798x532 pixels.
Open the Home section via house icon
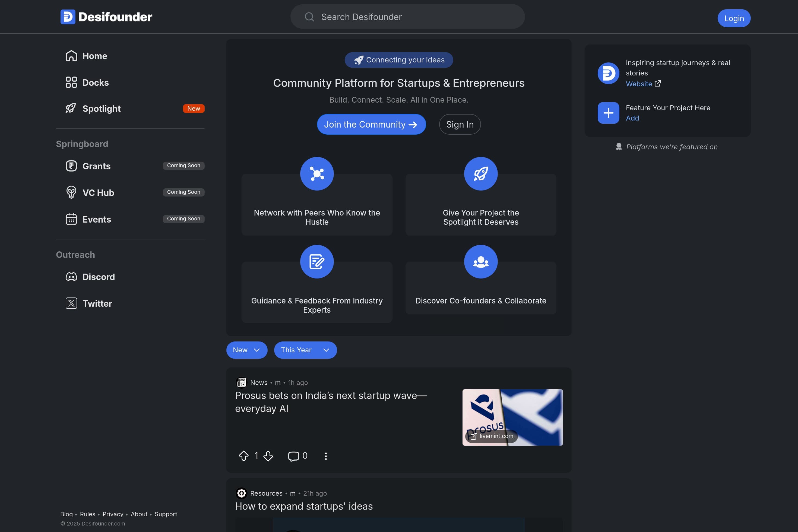point(71,56)
